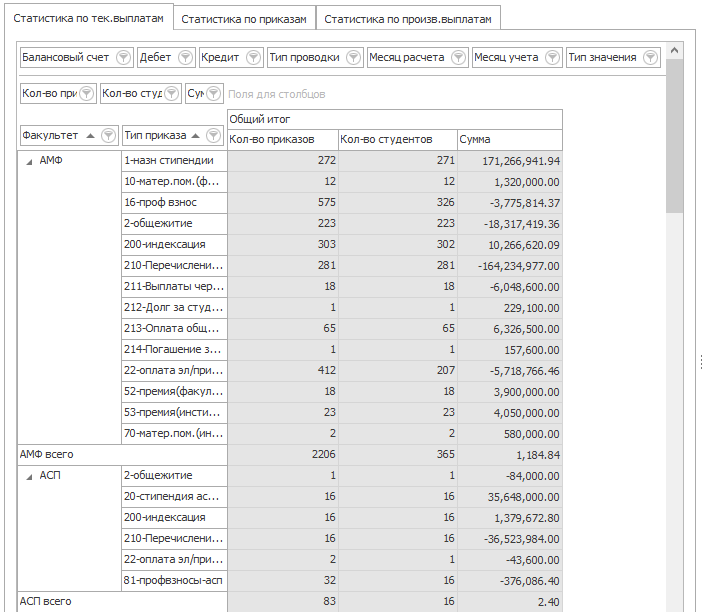
Task: Open filter for Дебет field
Action: pos(185,57)
